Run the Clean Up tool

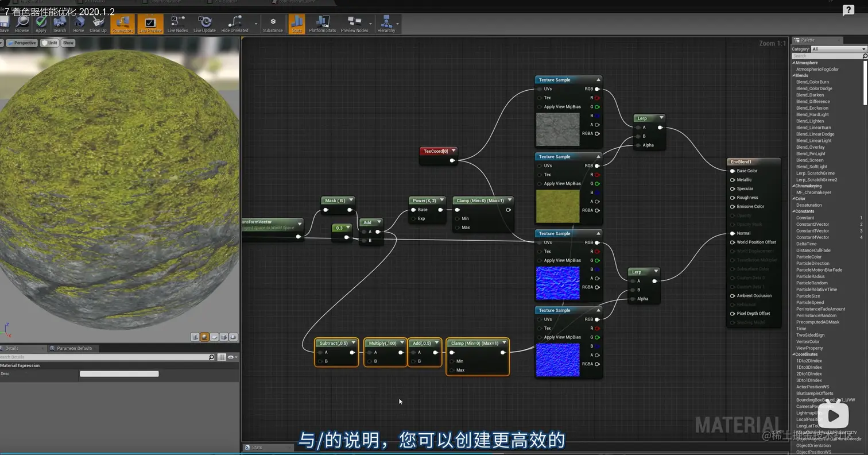click(98, 24)
